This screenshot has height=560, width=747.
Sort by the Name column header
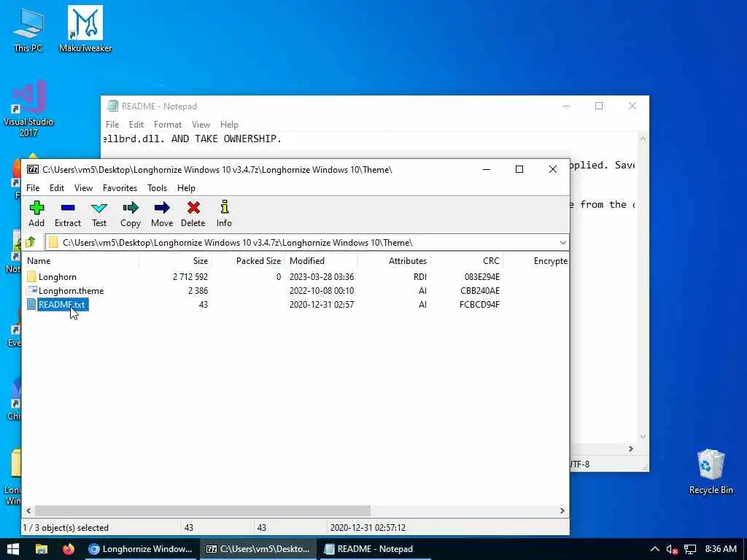coord(81,261)
